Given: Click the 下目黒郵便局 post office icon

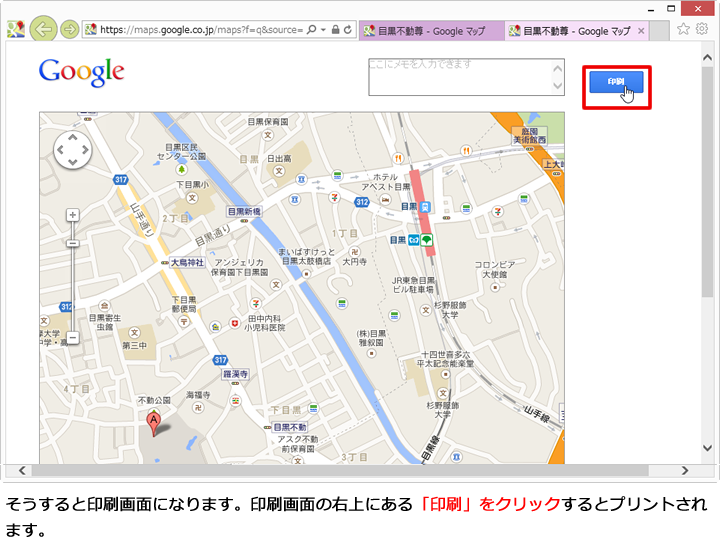Looking at the screenshot, I should click(x=184, y=322).
